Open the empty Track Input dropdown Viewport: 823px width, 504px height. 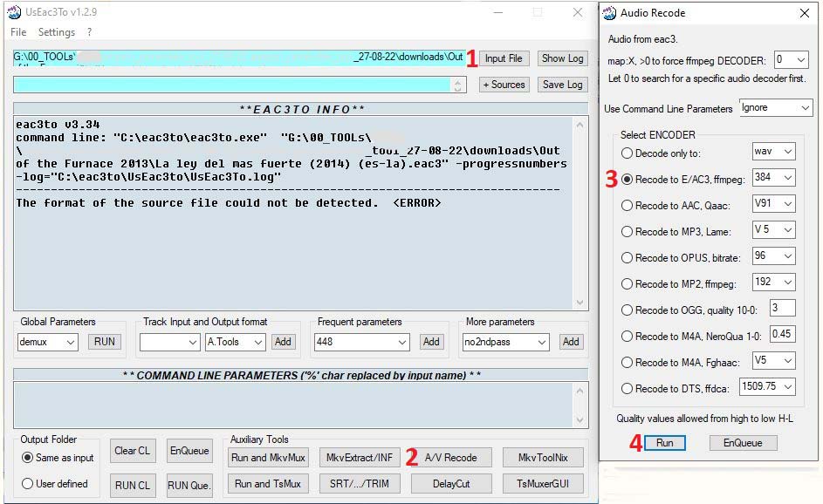(169, 342)
